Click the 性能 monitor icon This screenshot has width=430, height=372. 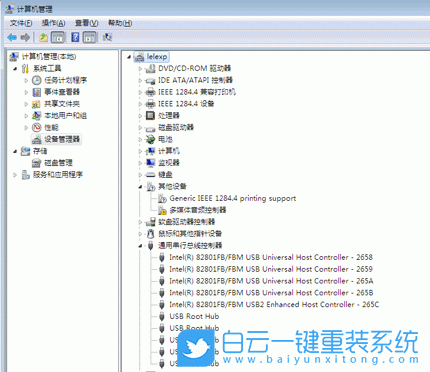tap(36, 127)
